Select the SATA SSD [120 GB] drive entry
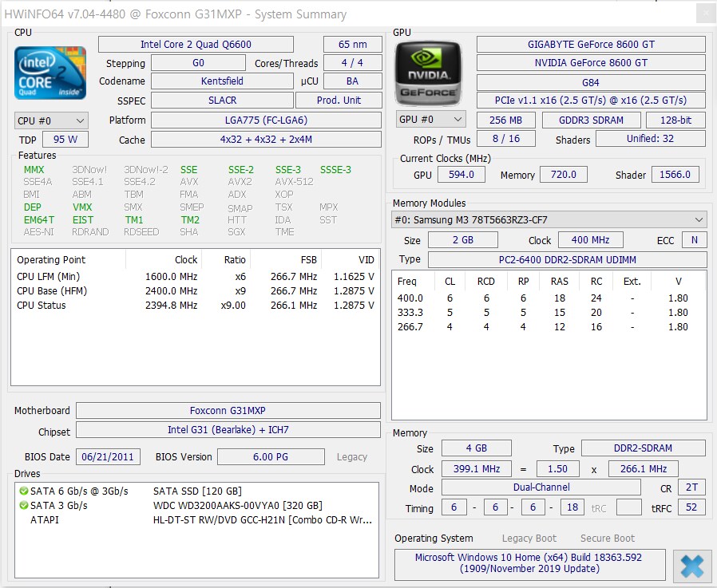 (x=197, y=491)
